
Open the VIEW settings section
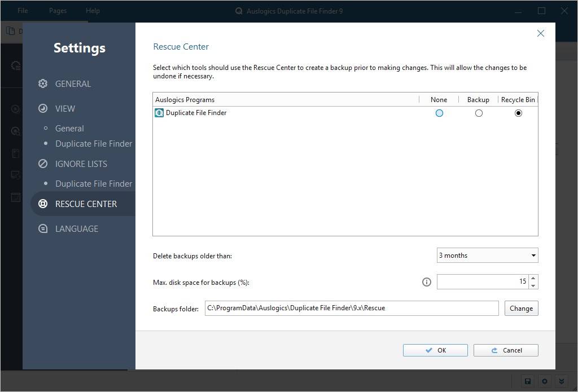(65, 108)
